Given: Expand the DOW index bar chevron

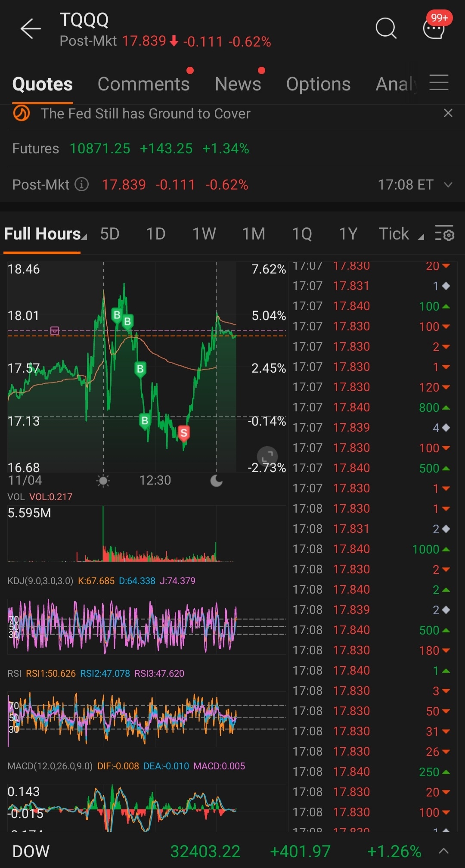Looking at the screenshot, I should pyautogui.click(x=444, y=851).
